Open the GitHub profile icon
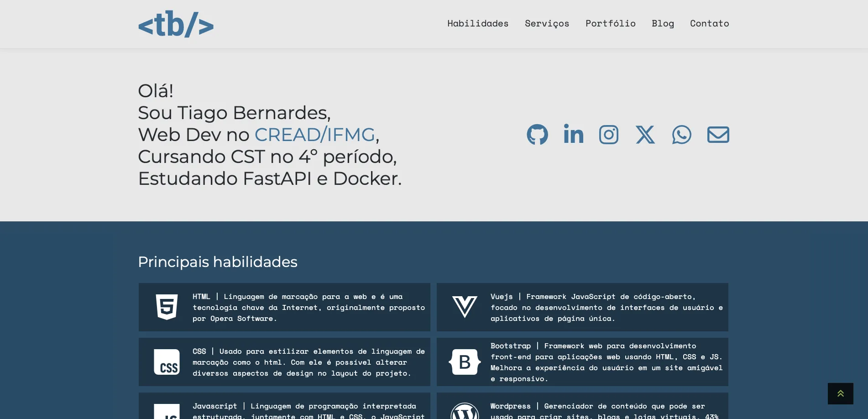The image size is (868, 419). click(537, 135)
